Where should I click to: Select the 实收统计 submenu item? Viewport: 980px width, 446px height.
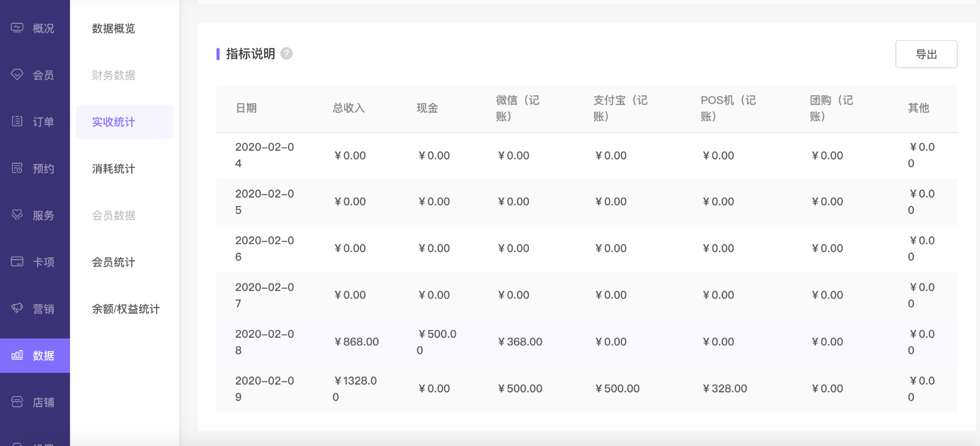pos(124,122)
